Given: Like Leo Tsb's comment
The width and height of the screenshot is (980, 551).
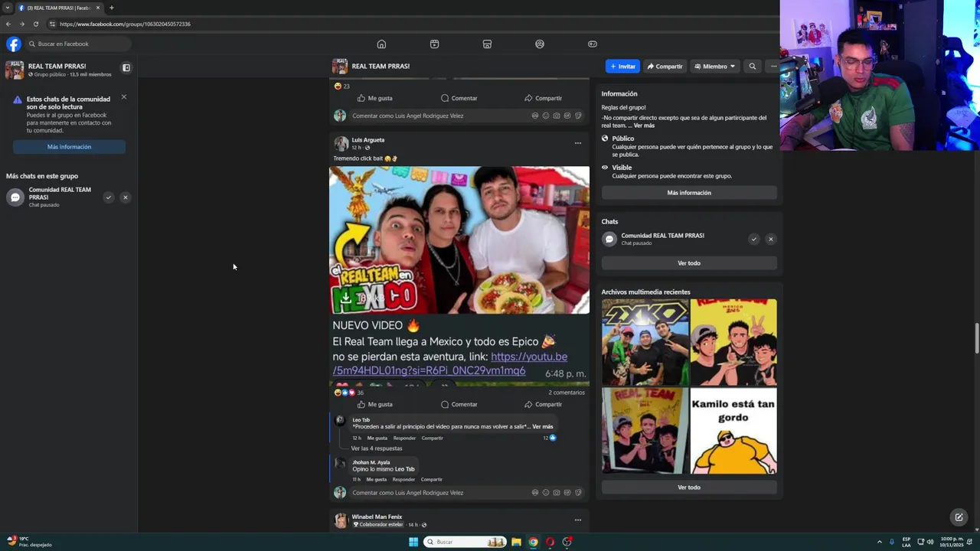Looking at the screenshot, I should pos(377,438).
